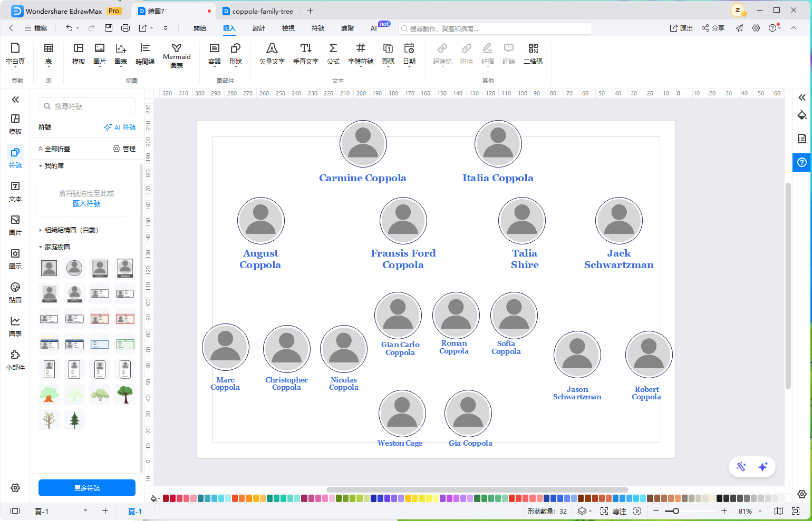
Task: Open the export options dropdown arrow in toolbar
Action: click(x=151, y=28)
